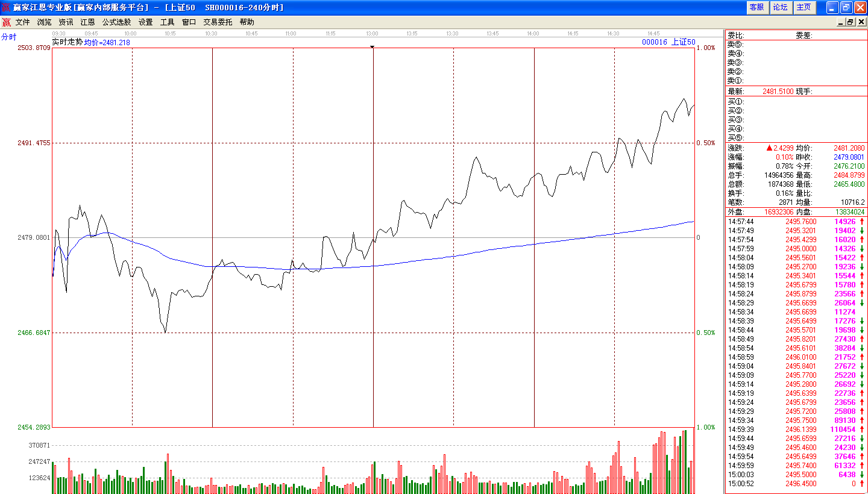The image size is (868, 494).
Task: Click the 买① order row
Action: coord(796,102)
